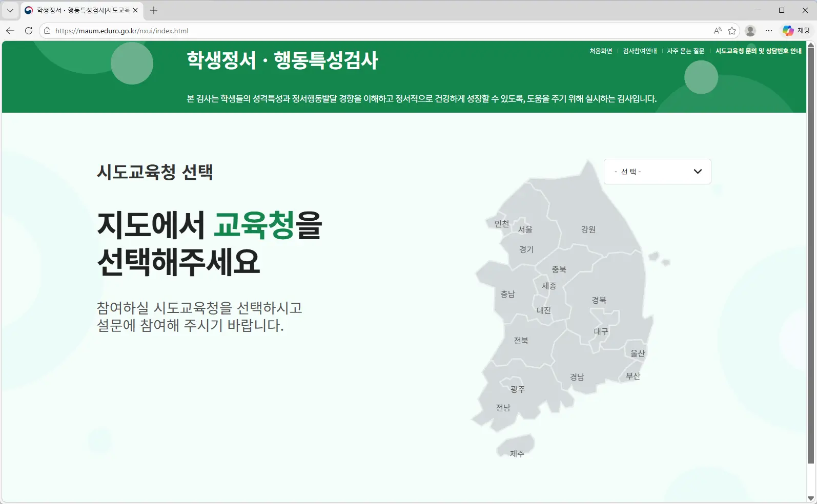Open 검사참여안내 menu link
The height and width of the screenshot is (504, 817).
[x=640, y=51]
